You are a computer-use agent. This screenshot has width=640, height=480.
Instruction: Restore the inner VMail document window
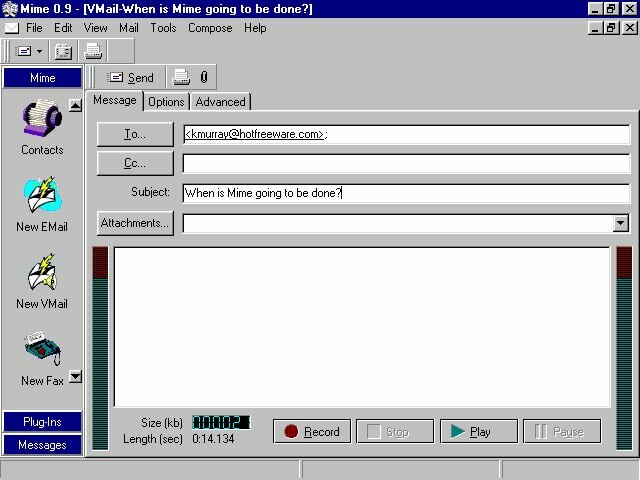[611, 28]
